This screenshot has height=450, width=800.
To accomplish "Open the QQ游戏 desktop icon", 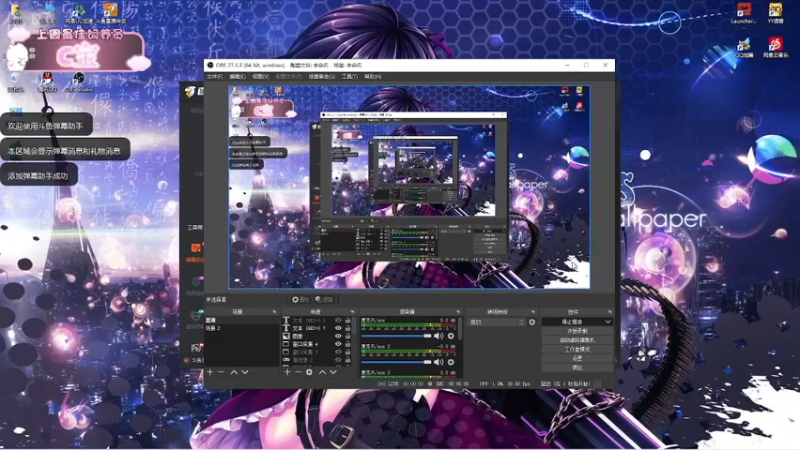I will (744, 47).
